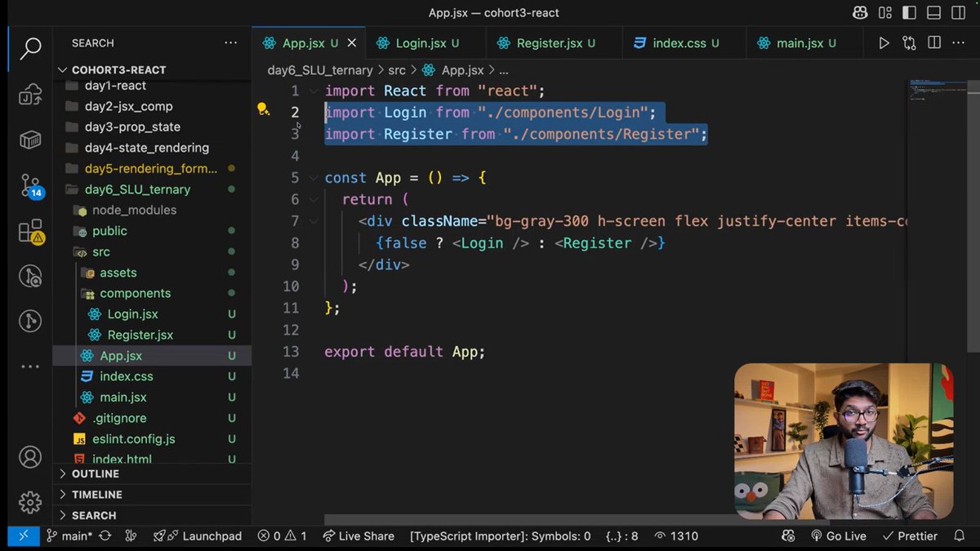
Task: Click editor horizontal scrollbar
Action: [577, 520]
